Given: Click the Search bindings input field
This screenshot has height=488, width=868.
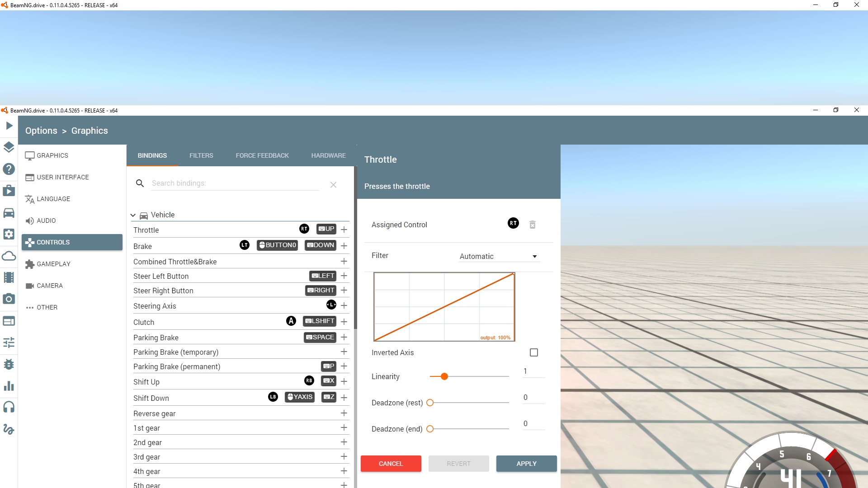Looking at the screenshot, I should click(235, 183).
